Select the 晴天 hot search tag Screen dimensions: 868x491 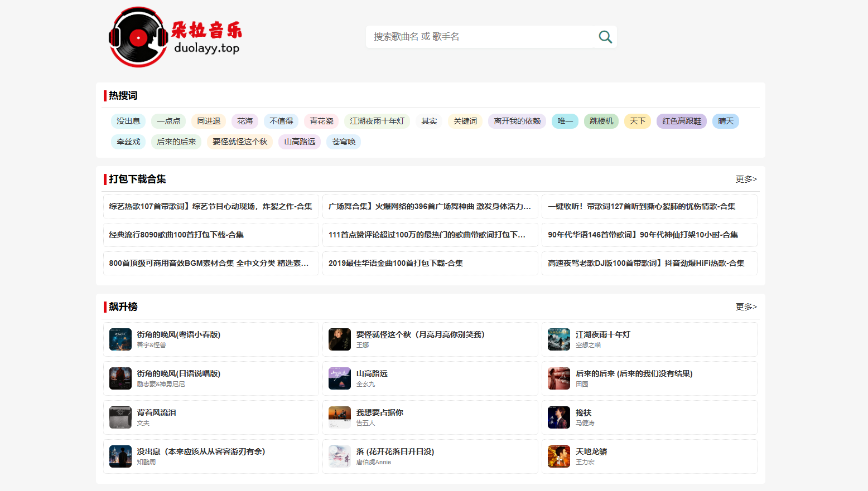(x=725, y=121)
